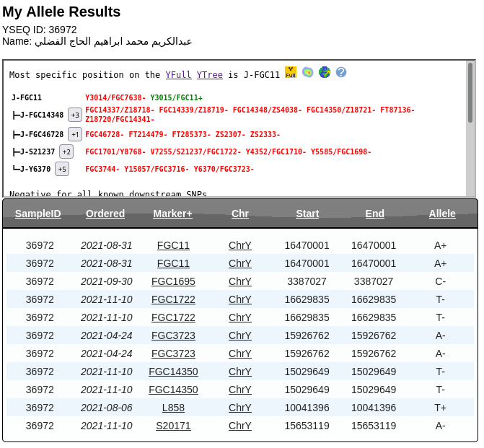
Task: Sort table by Marker+ column
Action: tap(174, 215)
